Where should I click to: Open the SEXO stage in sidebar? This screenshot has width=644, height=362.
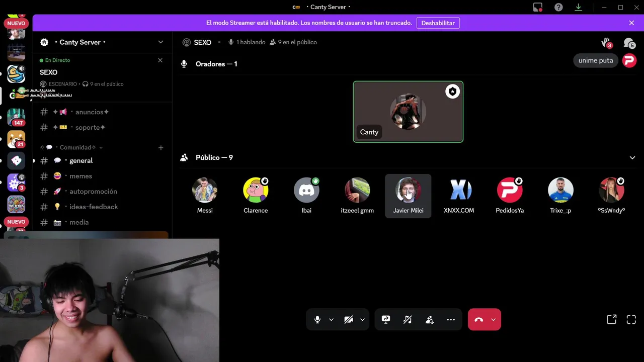click(x=48, y=72)
